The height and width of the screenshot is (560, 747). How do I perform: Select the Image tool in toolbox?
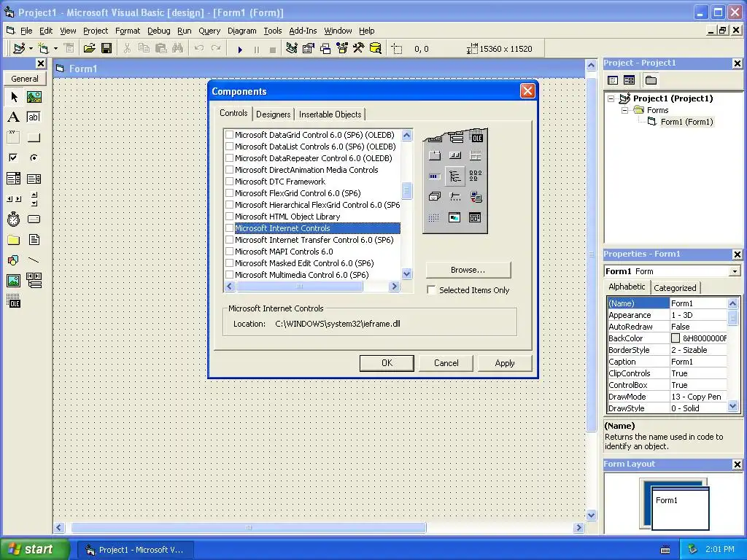pyautogui.click(x=14, y=281)
